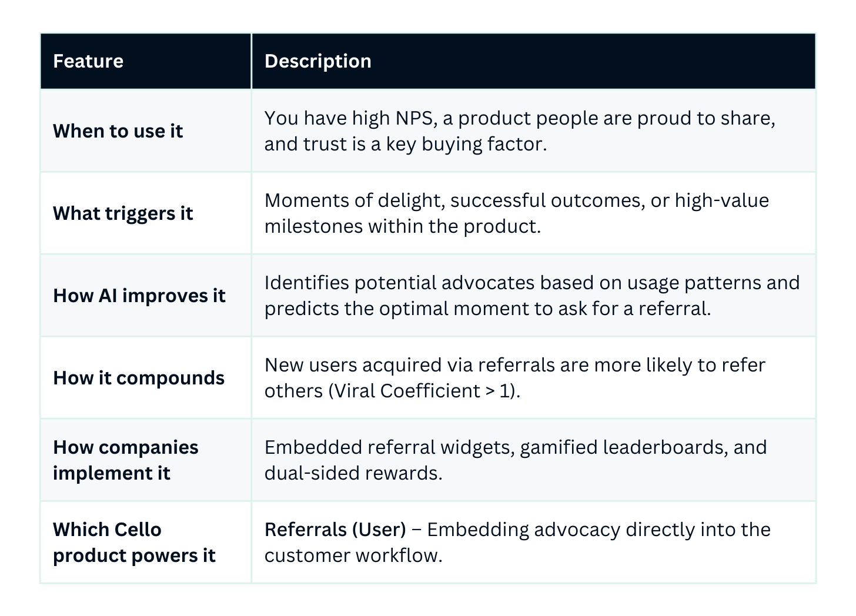Screen dimensions: 856x616
Task: Click the bold "Referrals (User)" text
Action: click(335, 530)
